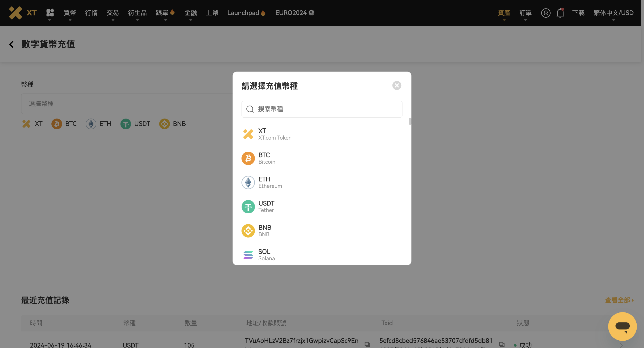Viewport: 644px width, 348px height.
Task: Open the 行情 markets menu item
Action: coord(91,13)
